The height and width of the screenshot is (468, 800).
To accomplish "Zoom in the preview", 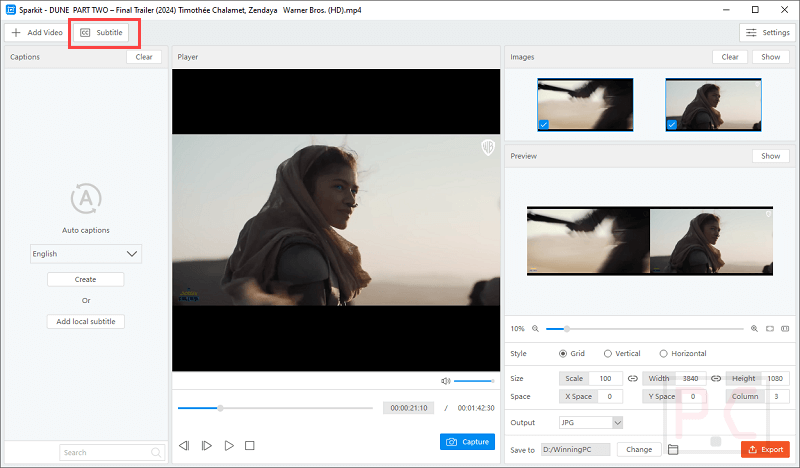I will click(754, 329).
